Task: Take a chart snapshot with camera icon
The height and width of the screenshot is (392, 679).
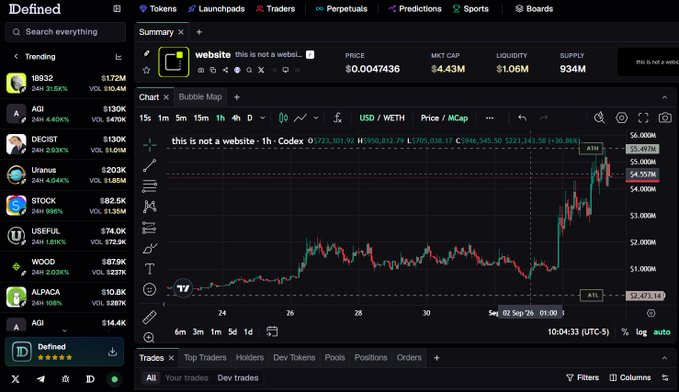Action: (665, 118)
